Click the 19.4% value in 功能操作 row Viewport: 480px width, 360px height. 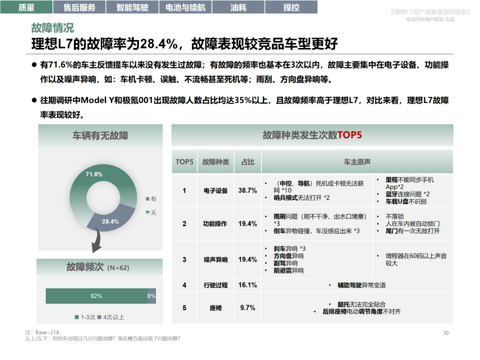248,224
